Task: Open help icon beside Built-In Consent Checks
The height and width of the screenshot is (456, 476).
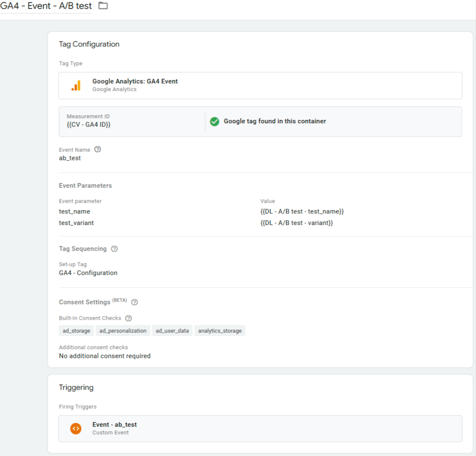Action: pyautogui.click(x=128, y=318)
